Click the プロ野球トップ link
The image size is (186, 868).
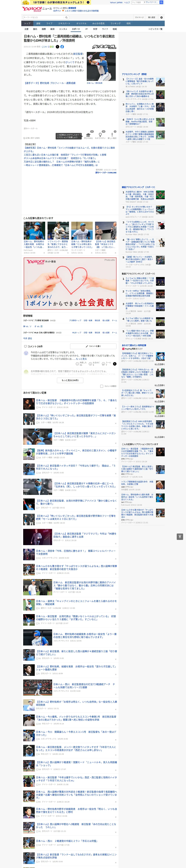75,320
